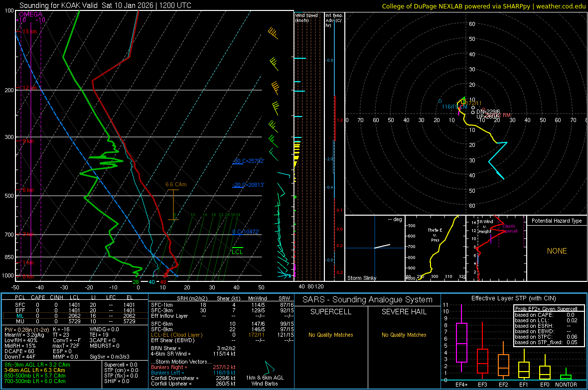
Task: Click the SARS - Sounding Analogue System title
Action: tap(368, 300)
